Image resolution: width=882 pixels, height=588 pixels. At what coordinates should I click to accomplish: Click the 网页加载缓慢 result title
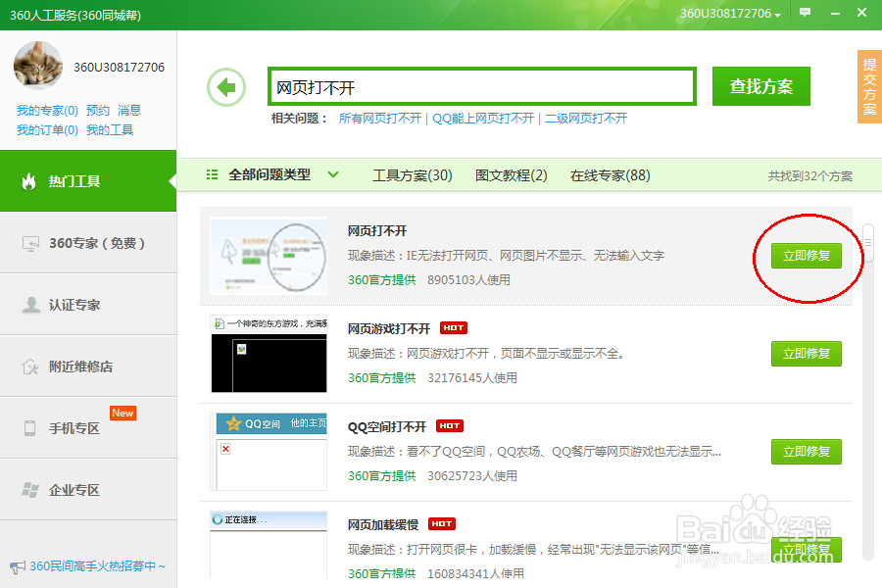point(383,524)
